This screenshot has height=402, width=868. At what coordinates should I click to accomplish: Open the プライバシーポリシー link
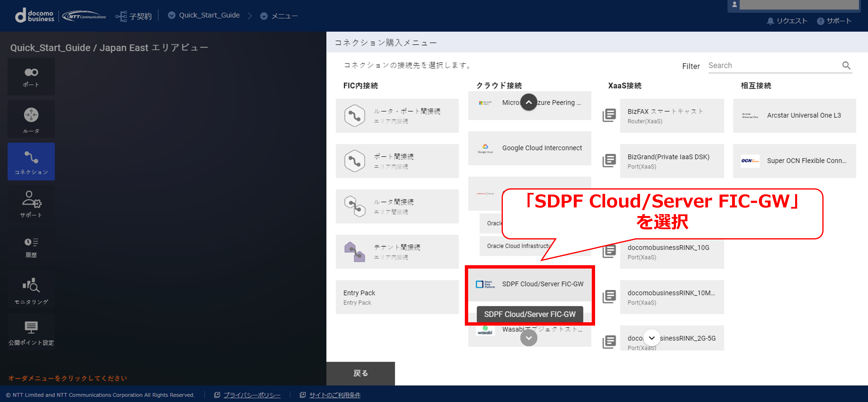pyautogui.click(x=252, y=395)
